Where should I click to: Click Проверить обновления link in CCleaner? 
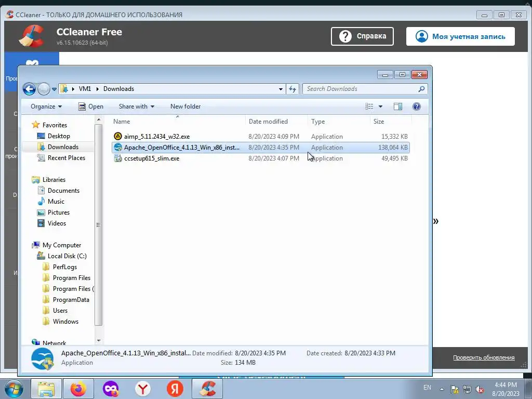click(x=484, y=357)
